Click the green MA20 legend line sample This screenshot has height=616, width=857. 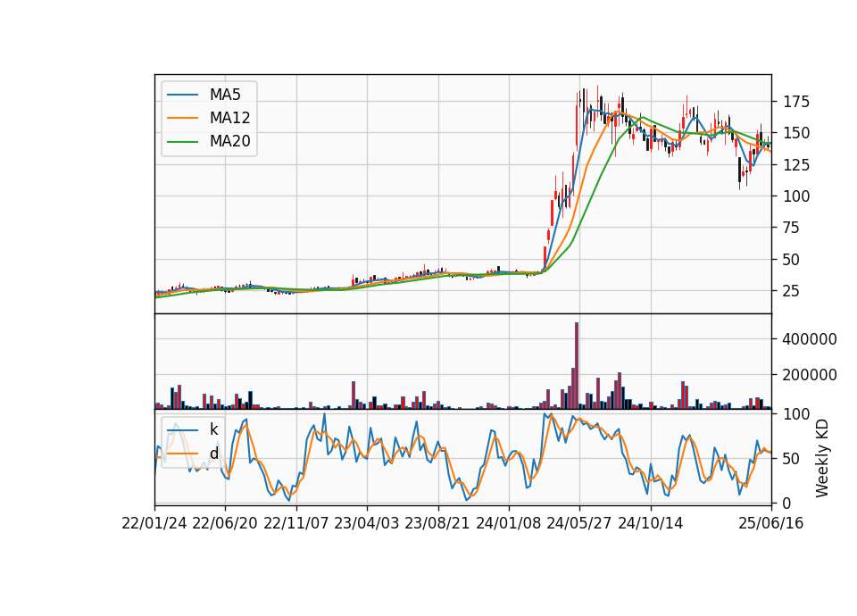(182, 141)
